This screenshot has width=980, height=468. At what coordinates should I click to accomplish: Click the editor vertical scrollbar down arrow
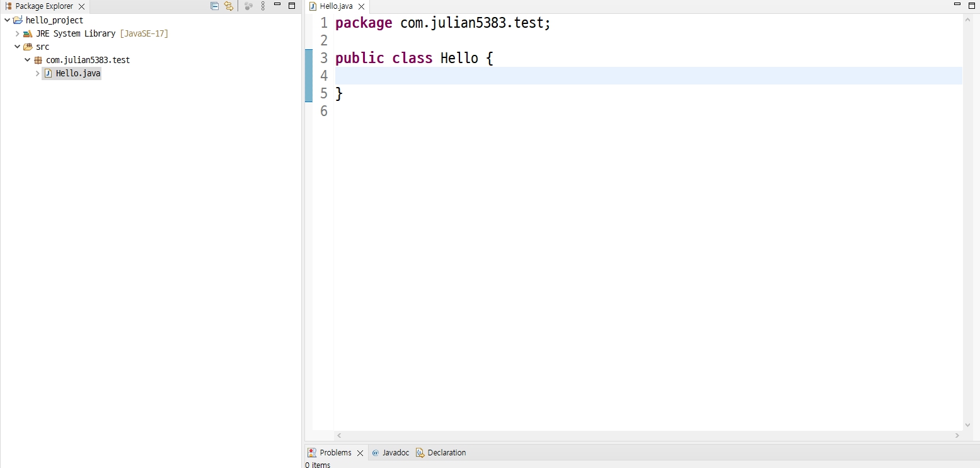(968, 426)
